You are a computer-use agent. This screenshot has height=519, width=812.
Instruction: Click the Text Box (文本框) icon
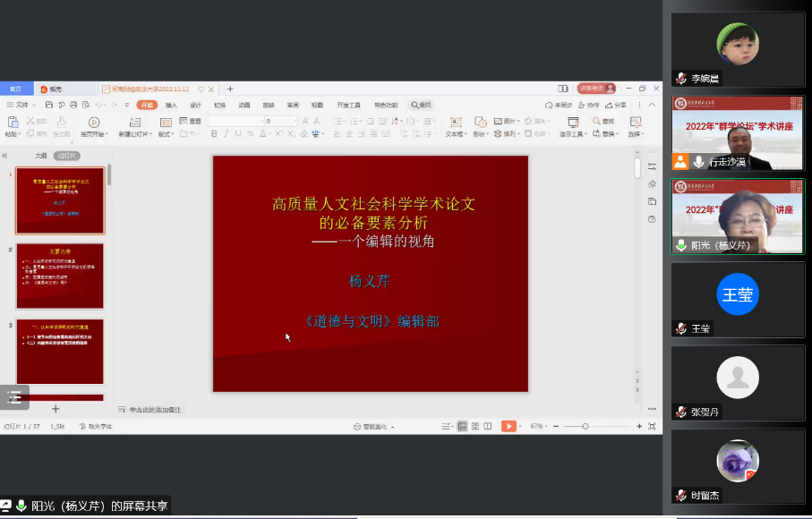[454, 123]
